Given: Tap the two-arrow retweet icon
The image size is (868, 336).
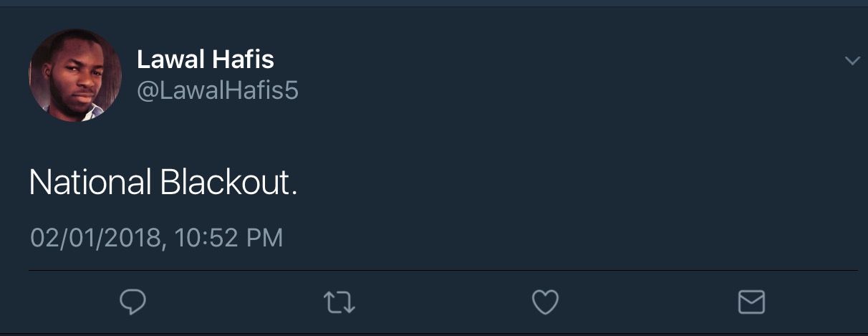Looking at the screenshot, I should coord(338,302).
